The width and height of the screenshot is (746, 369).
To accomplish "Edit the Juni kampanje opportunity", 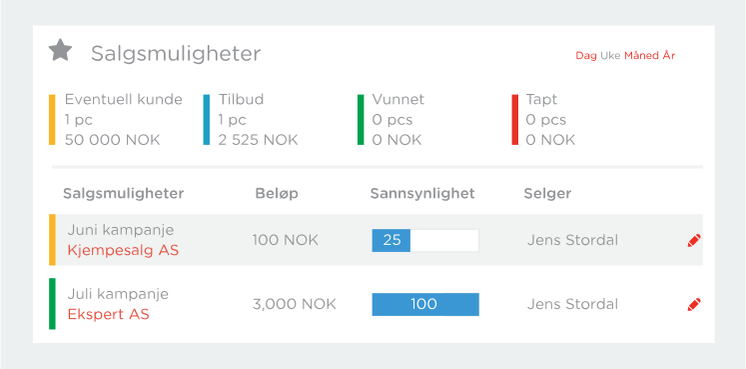I will point(694,240).
